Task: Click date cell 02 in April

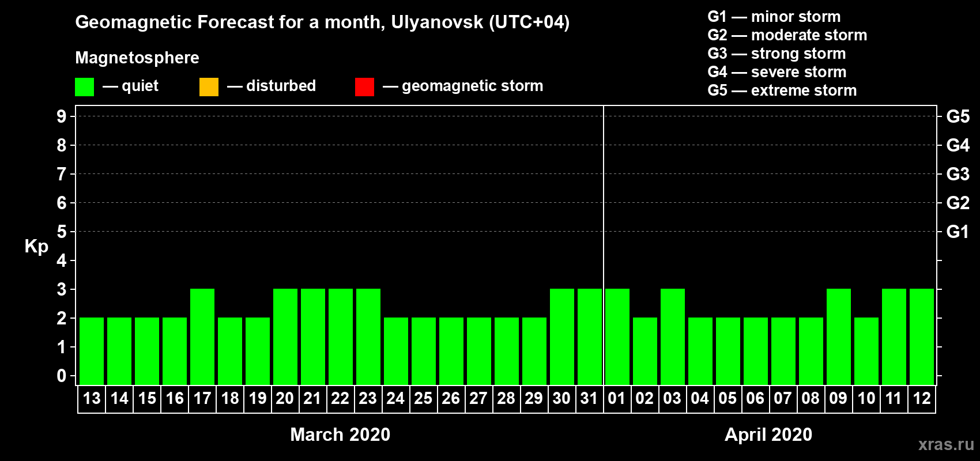Action: (645, 399)
